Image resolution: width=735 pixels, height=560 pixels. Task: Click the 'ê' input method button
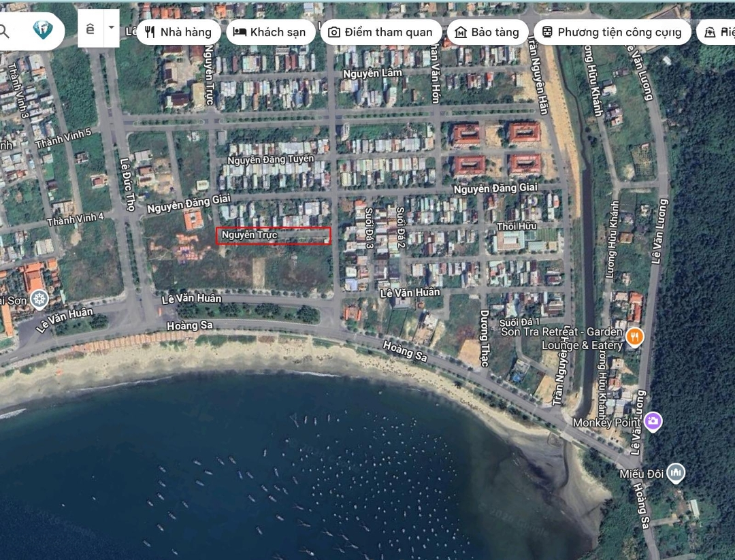(90, 29)
